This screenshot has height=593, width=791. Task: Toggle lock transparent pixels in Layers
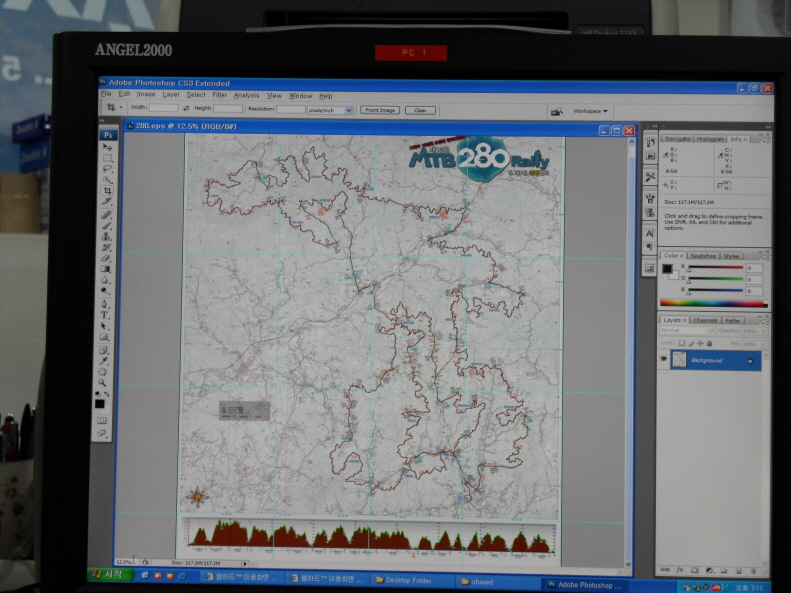682,343
